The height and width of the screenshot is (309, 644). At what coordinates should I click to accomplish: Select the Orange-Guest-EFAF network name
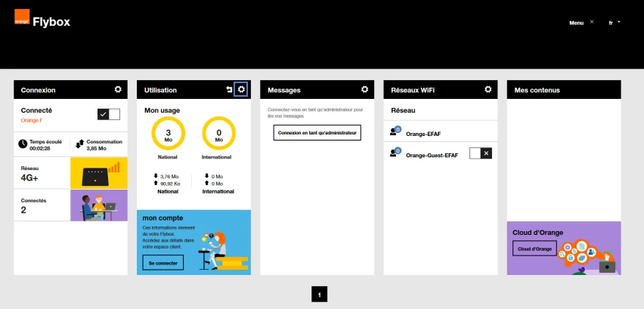click(432, 156)
